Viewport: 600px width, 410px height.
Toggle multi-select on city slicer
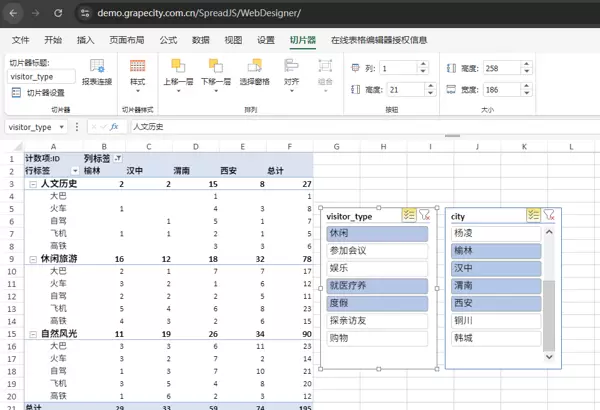[x=533, y=214]
